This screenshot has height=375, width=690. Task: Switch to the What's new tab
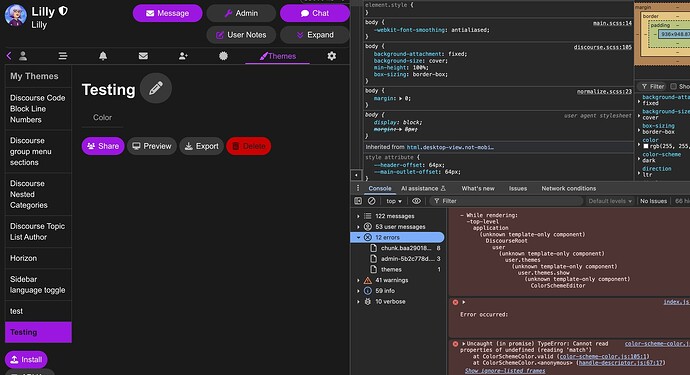pyautogui.click(x=478, y=188)
